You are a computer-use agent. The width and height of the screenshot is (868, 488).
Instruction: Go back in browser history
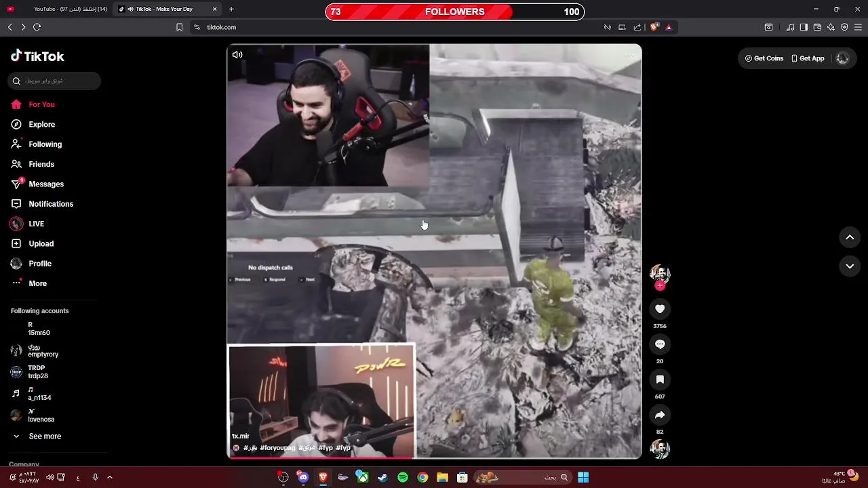click(9, 27)
